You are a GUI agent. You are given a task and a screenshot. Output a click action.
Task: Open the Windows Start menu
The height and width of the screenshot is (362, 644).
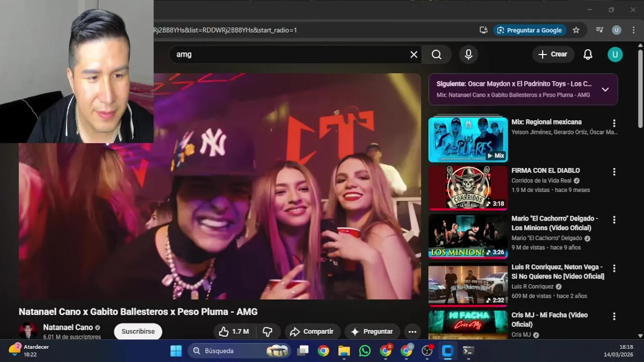(176, 351)
